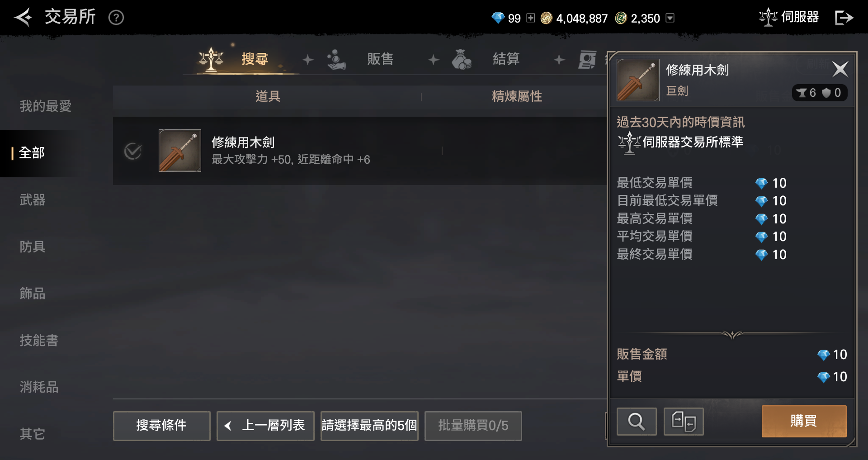This screenshot has height=460, width=868.
Task: Go back using the arrow icon
Action: pyautogui.click(x=23, y=18)
